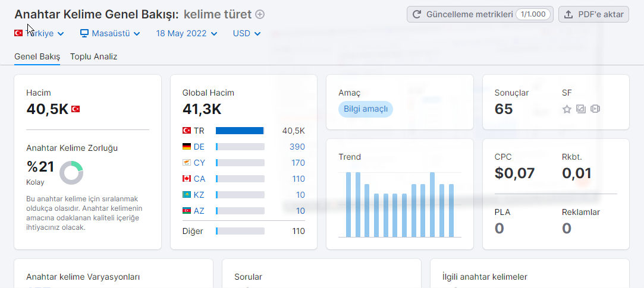Screen dimensions: 644x288
Task: Click the TR flag in Global Hacim
Action: pos(187,131)
